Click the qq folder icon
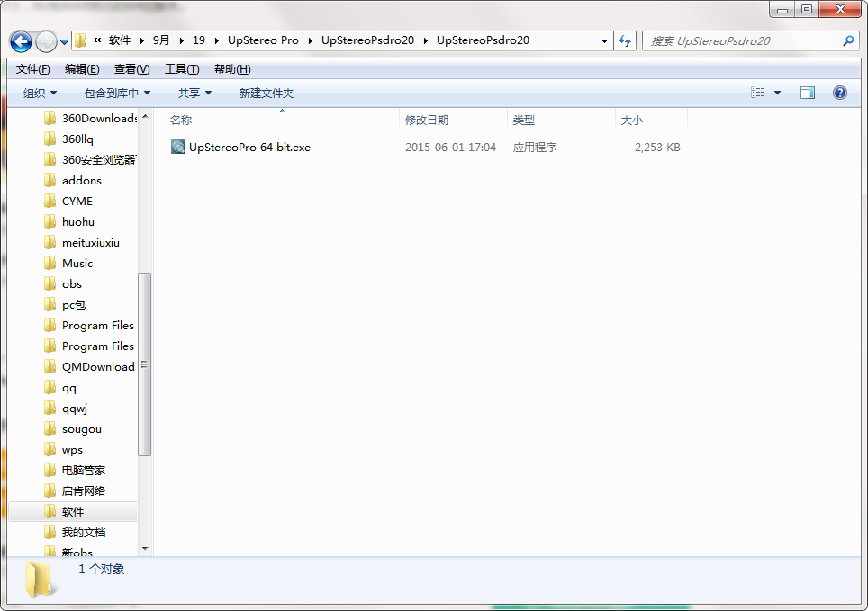Screen dimensions: 868x611 50,387
